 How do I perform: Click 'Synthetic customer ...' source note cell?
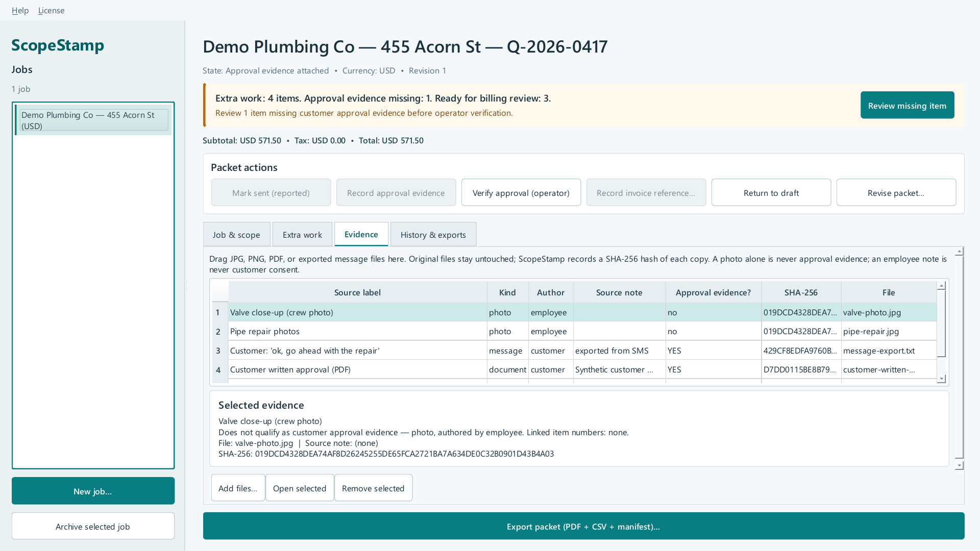[x=619, y=369]
